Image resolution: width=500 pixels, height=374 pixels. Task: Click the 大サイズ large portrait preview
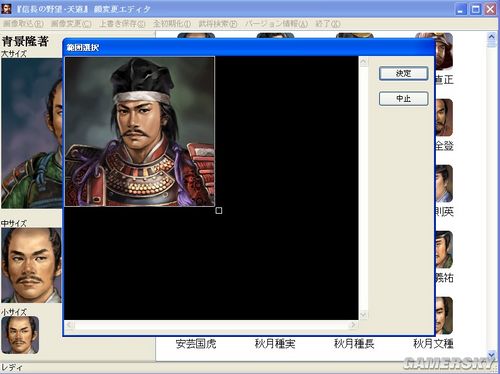click(x=32, y=133)
